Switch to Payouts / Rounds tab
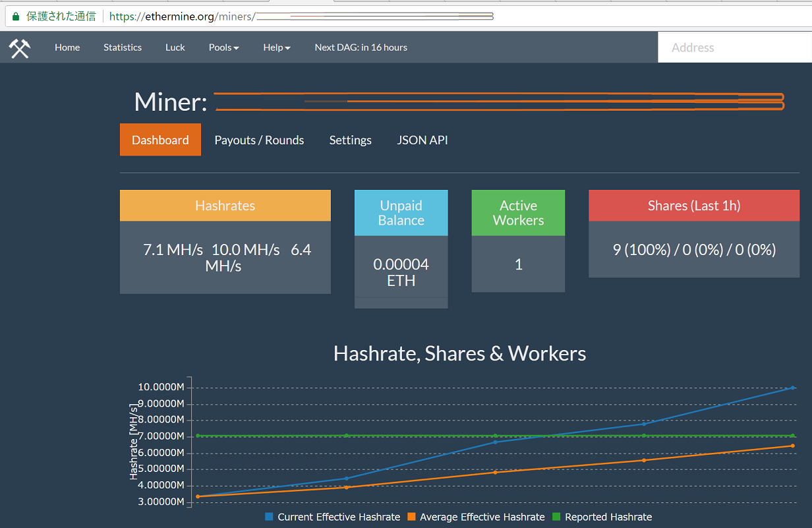812x528 pixels. click(259, 140)
